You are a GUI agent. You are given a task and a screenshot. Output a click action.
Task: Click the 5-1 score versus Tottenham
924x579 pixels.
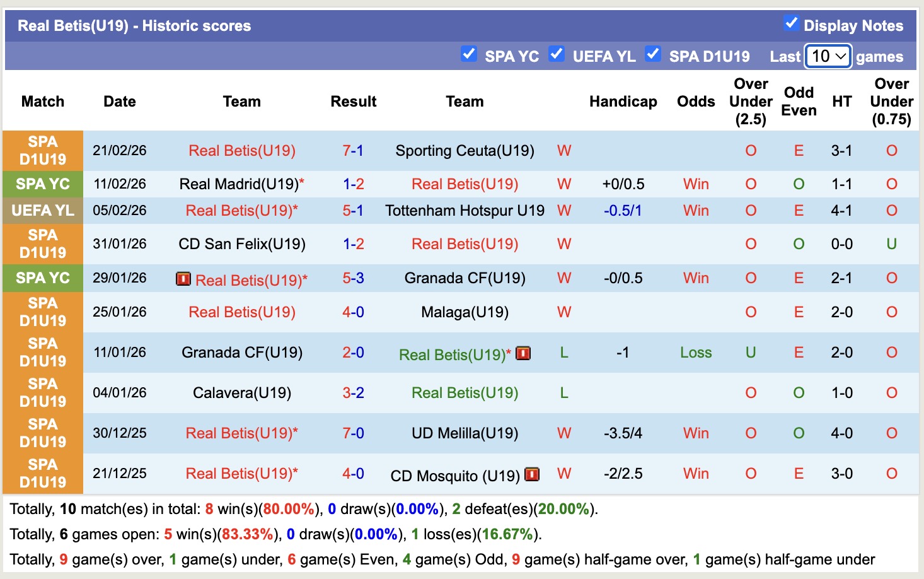point(353,211)
